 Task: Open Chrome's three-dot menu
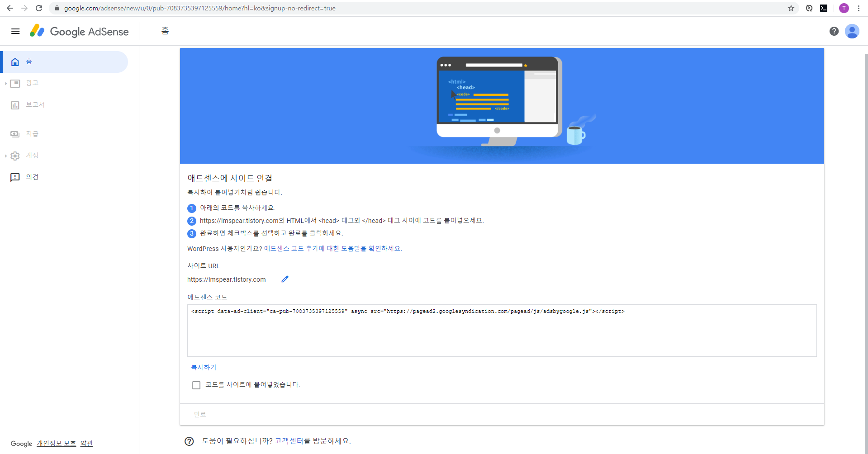(x=859, y=8)
